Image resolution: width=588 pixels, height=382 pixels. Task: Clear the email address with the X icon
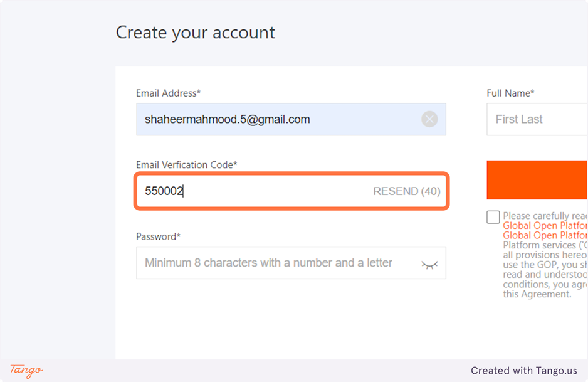point(429,119)
